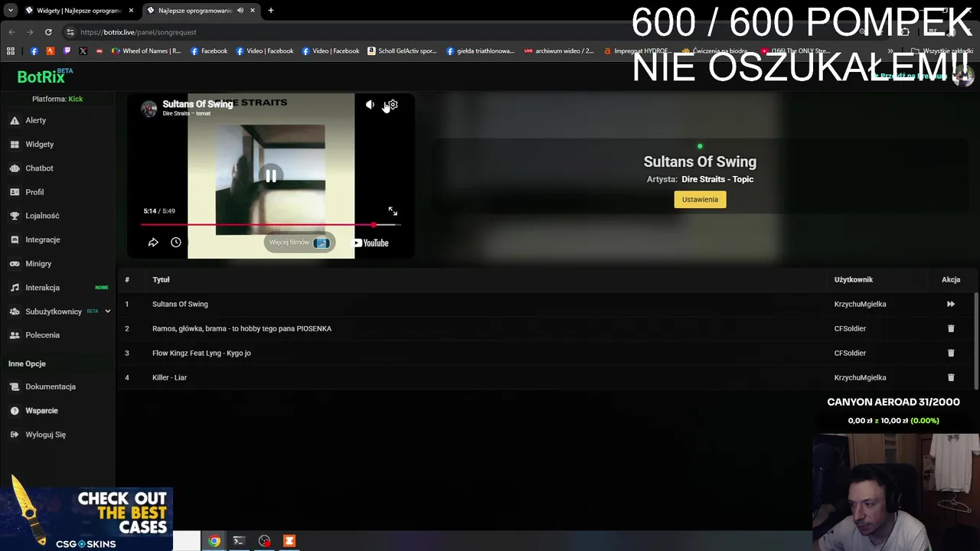
Task: Open the Alerty sidebar section
Action: pyautogui.click(x=35, y=120)
